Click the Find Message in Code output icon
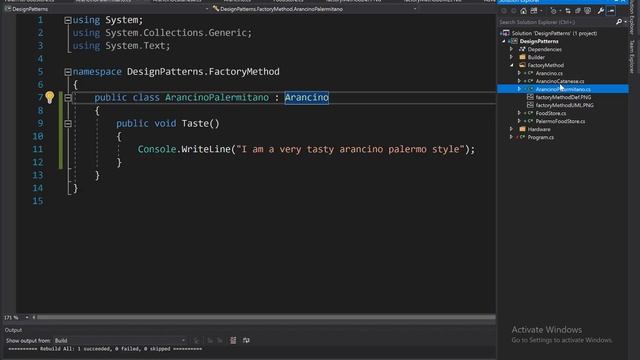Image resolution: width=640 pixels, height=360 pixels. [x=197, y=340]
